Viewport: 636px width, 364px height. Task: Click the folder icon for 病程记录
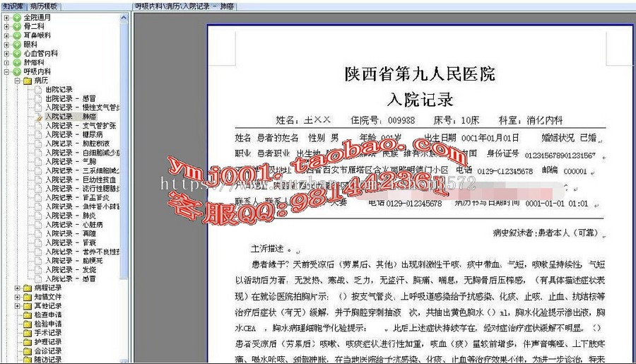pyautogui.click(x=28, y=288)
